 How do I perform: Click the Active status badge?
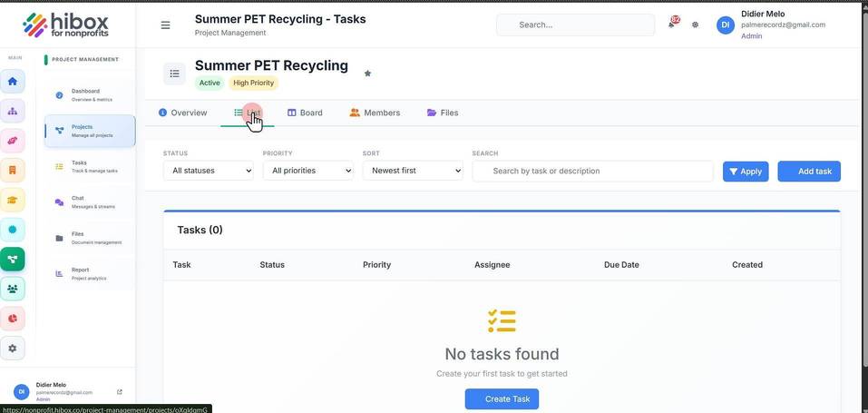[x=210, y=84]
